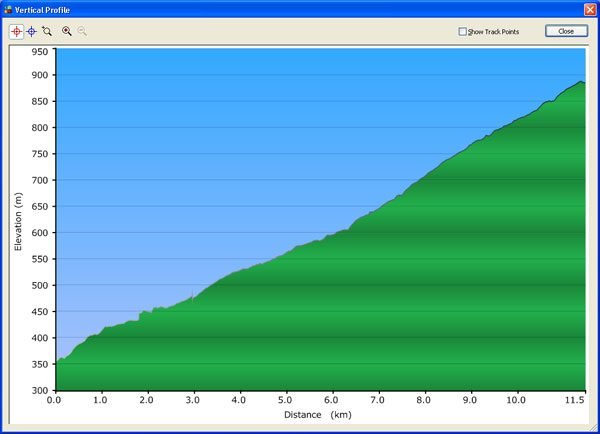The image size is (600, 434).
Task: Click the 'Distance (km)' axis label
Action: [315, 414]
